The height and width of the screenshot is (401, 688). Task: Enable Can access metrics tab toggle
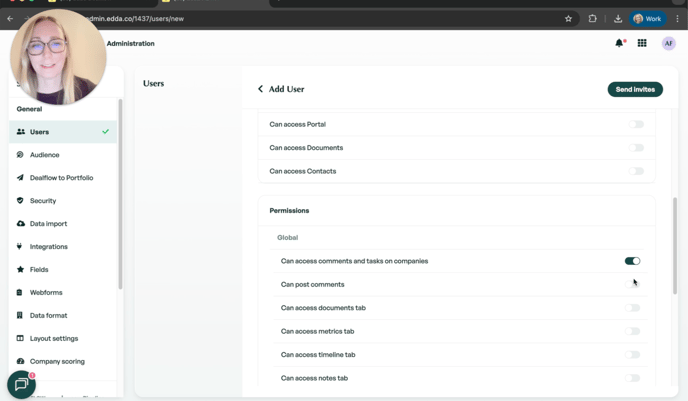click(632, 331)
